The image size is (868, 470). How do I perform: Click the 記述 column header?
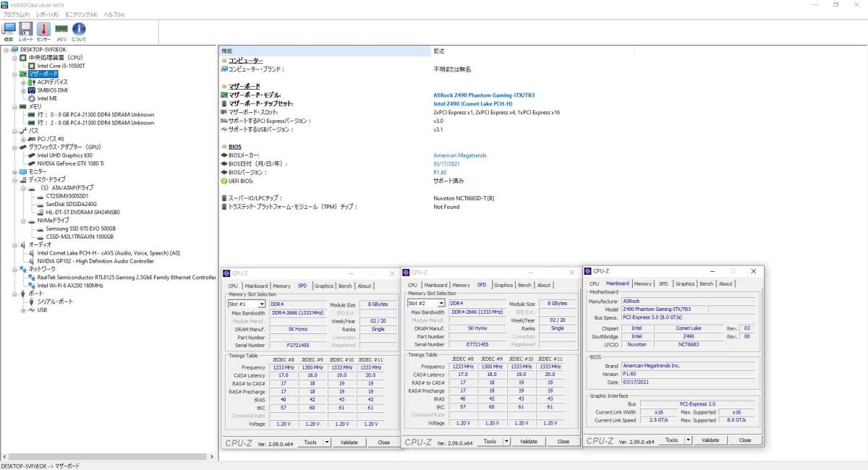pos(532,51)
